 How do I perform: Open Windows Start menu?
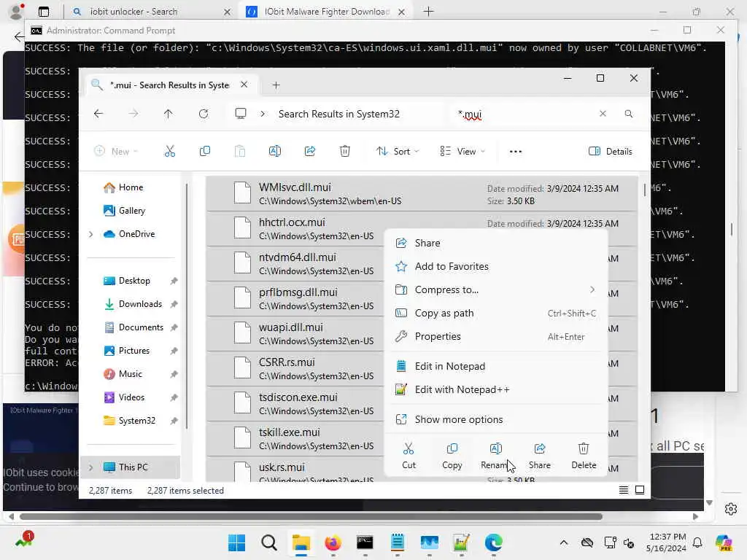(x=237, y=542)
